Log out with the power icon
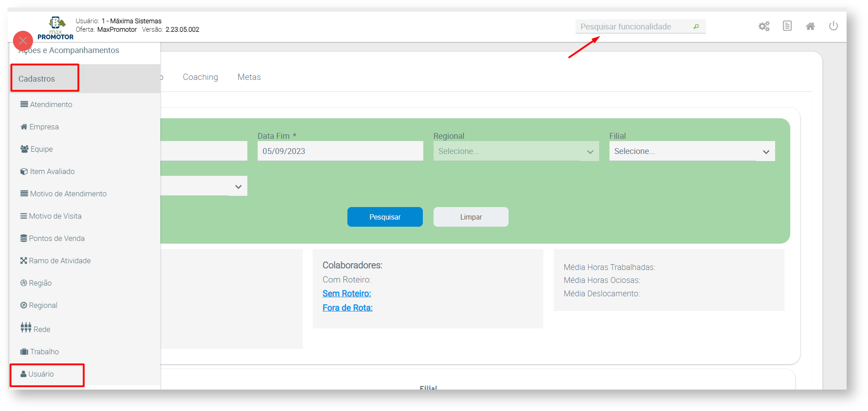 (x=833, y=26)
